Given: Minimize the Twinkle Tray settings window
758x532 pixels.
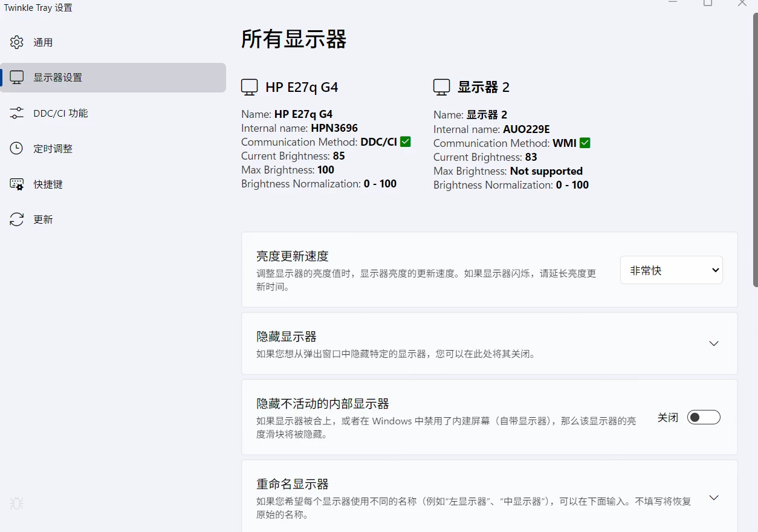Looking at the screenshot, I should [x=673, y=2].
